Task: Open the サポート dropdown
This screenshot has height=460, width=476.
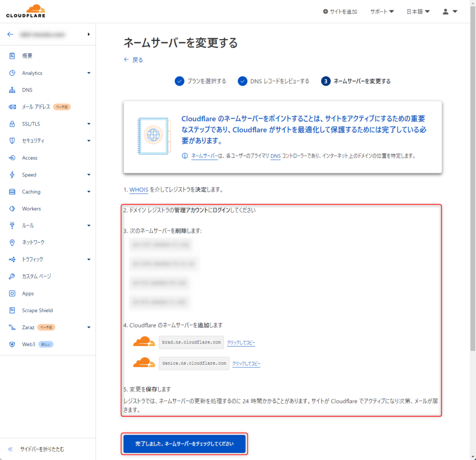Action: pyautogui.click(x=382, y=12)
